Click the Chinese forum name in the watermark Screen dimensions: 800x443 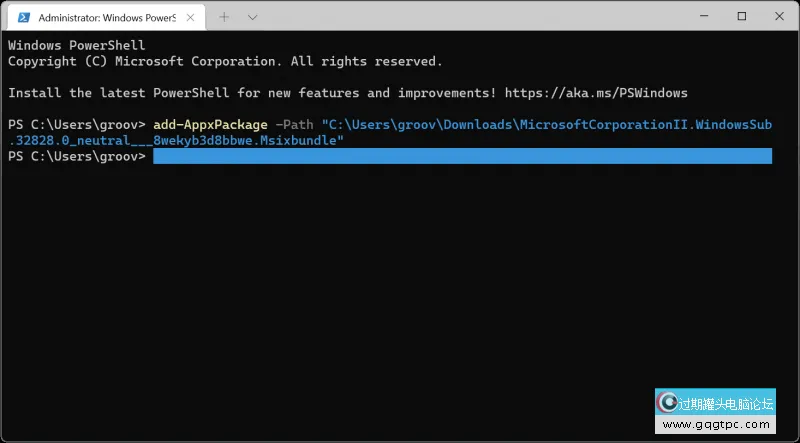pyautogui.click(x=727, y=403)
